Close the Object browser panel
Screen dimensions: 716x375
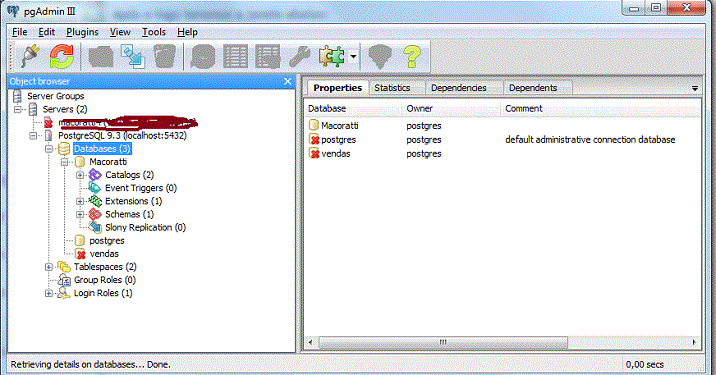287,81
